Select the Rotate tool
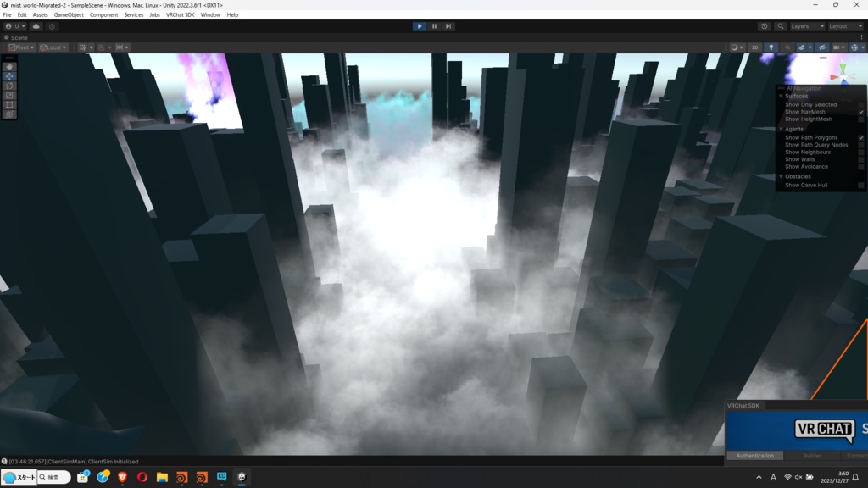This screenshot has width=868, height=488. point(9,86)
